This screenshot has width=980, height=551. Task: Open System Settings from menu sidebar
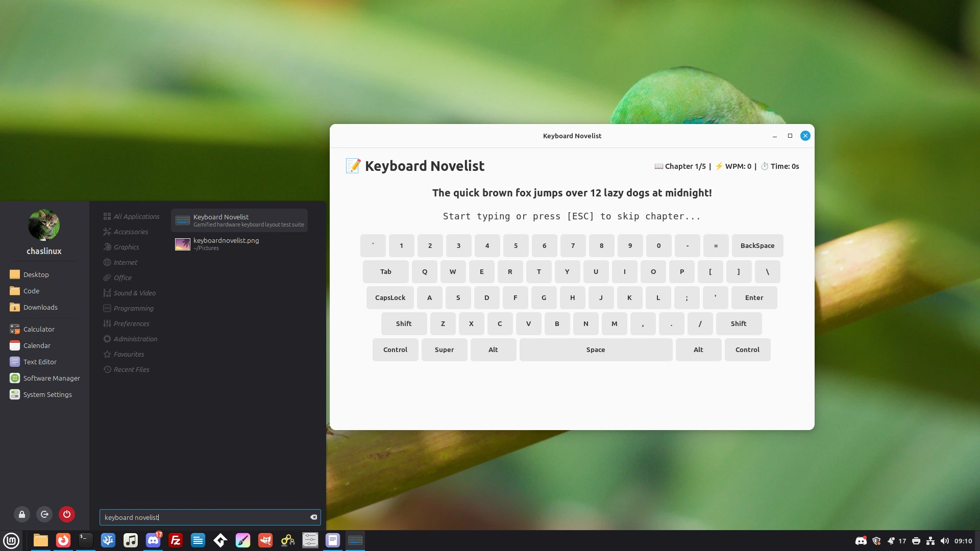[41, 394]
